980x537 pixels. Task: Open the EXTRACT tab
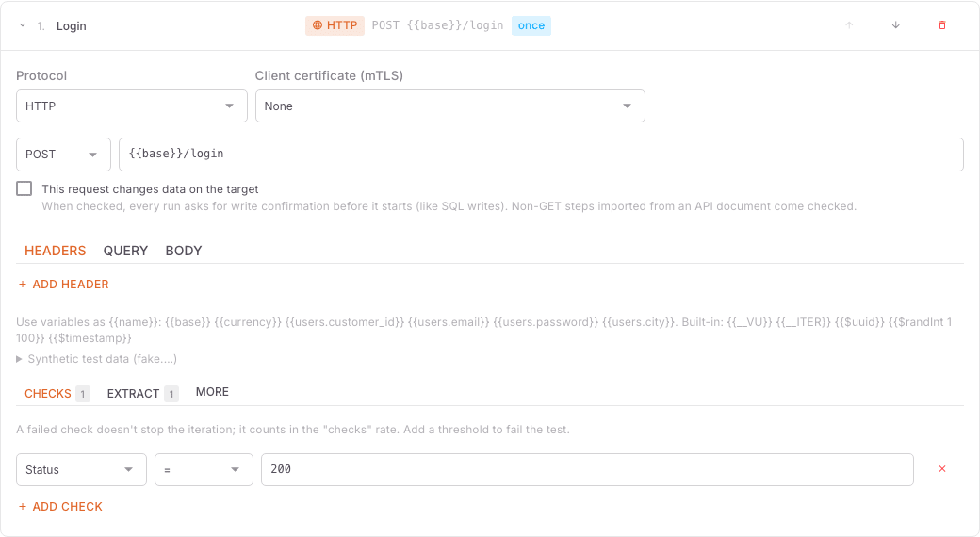(142, 393)
